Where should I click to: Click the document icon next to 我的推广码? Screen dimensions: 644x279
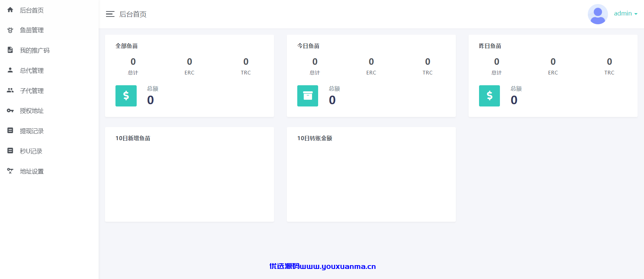click(10, 50)
